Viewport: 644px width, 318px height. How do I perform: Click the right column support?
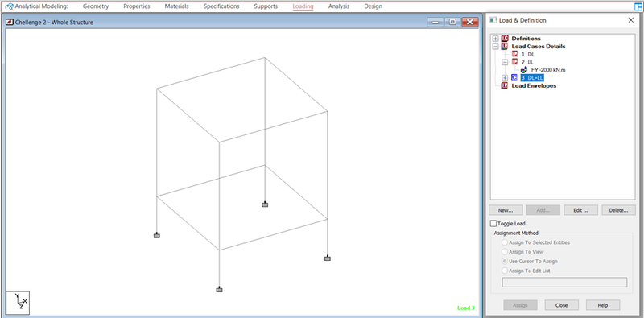point(328,258)
